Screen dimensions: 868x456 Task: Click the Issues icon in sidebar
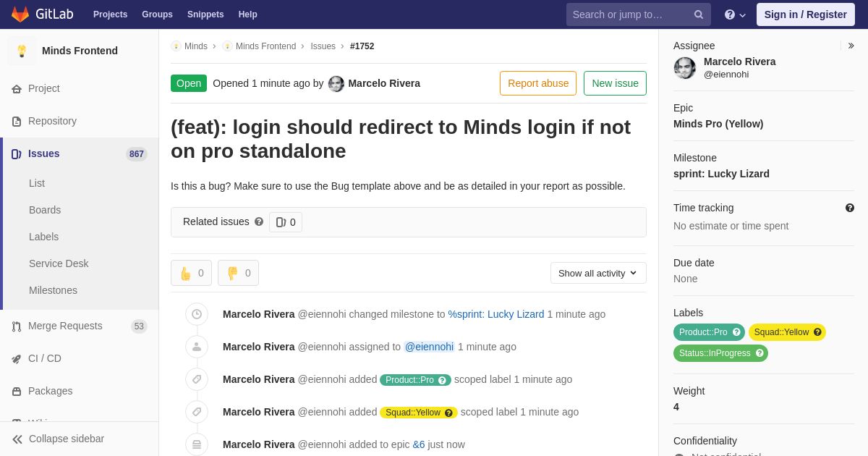[17, 154]
